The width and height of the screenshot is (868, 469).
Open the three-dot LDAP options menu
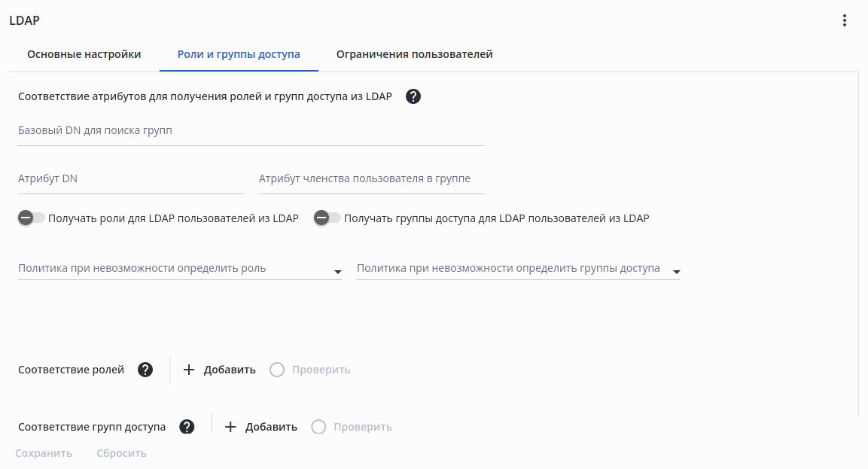(845, 21)
